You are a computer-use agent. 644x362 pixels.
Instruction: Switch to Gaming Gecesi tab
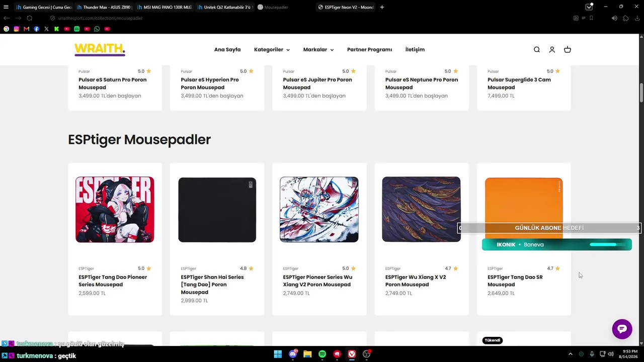pos(44,7)
